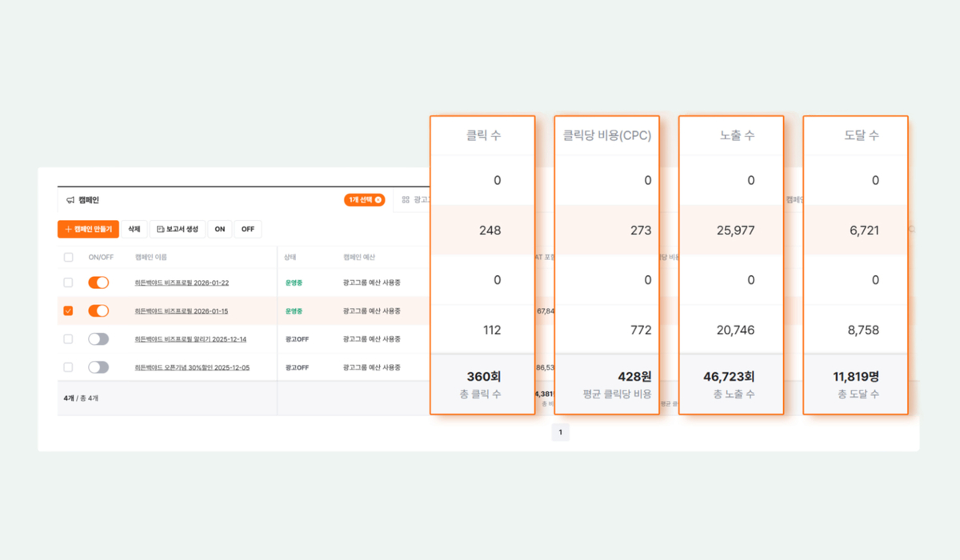Check the box for 비즈프로필 2026-01-22 campaign

[x=68, y=282]
